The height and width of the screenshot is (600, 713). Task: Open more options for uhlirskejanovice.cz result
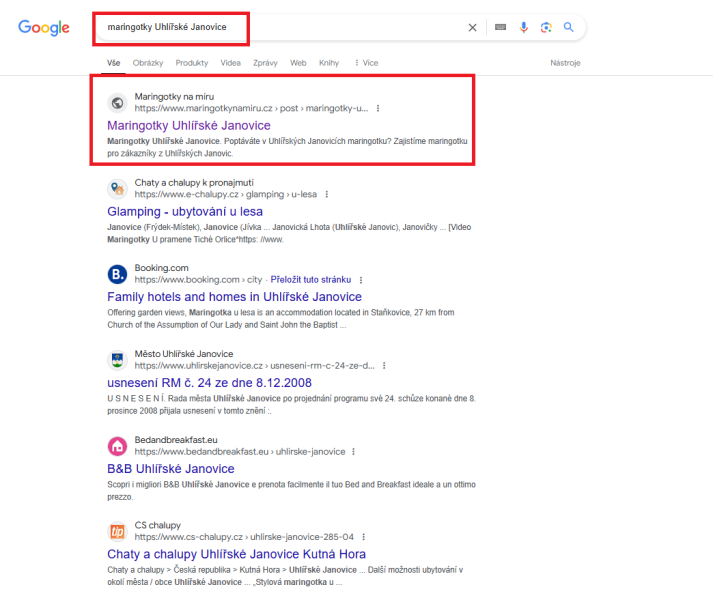(384, 366)
